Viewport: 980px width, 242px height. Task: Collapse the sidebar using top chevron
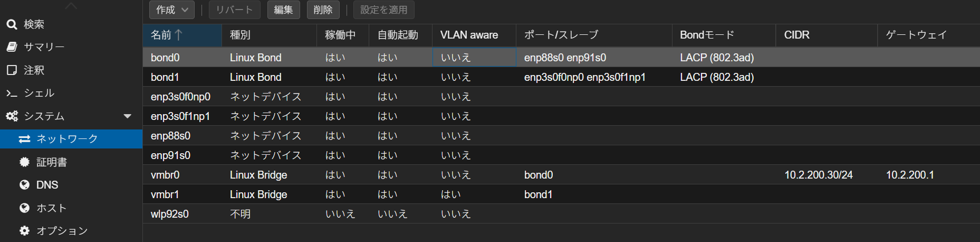coord(71,6)
